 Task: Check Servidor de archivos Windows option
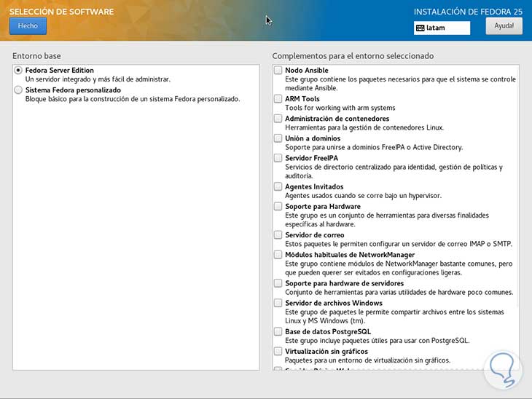pos(278,303)
